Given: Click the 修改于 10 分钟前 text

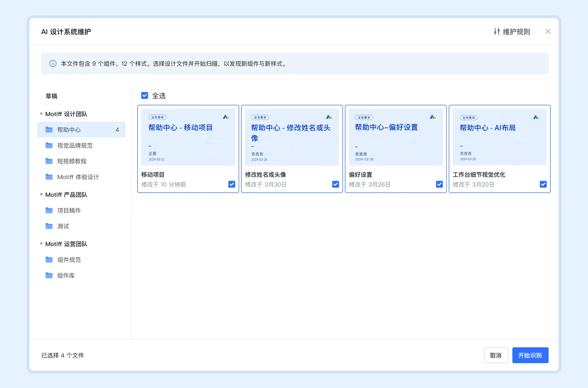Looking at the screenshot, I should (x=164, y=185).
